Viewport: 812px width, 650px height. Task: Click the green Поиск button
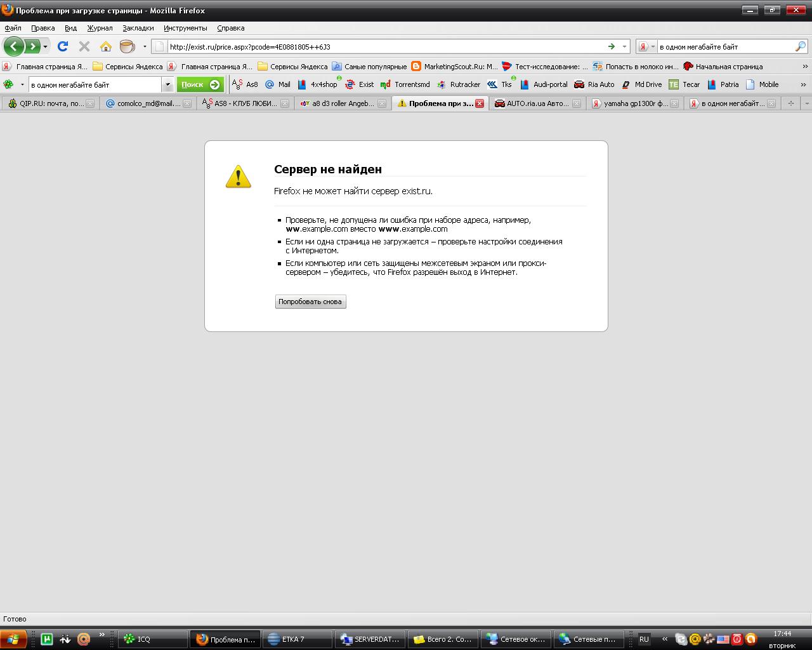tap(200, 84)
